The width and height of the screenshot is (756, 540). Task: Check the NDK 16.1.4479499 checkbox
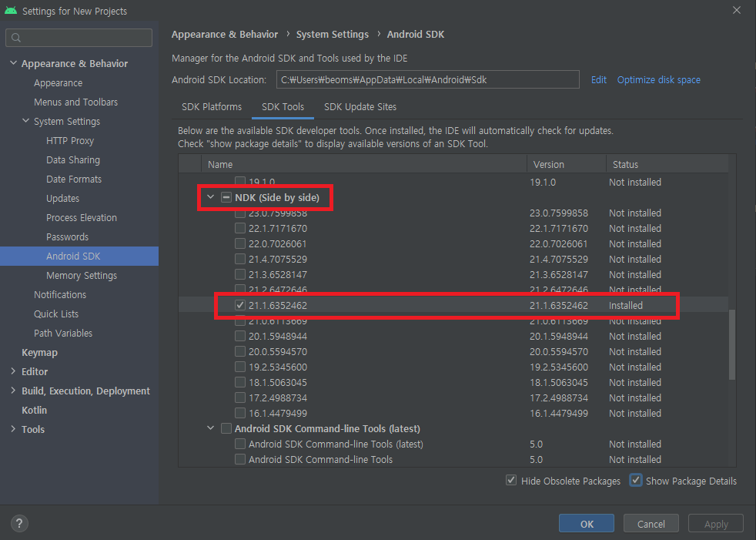coord(240,413)
